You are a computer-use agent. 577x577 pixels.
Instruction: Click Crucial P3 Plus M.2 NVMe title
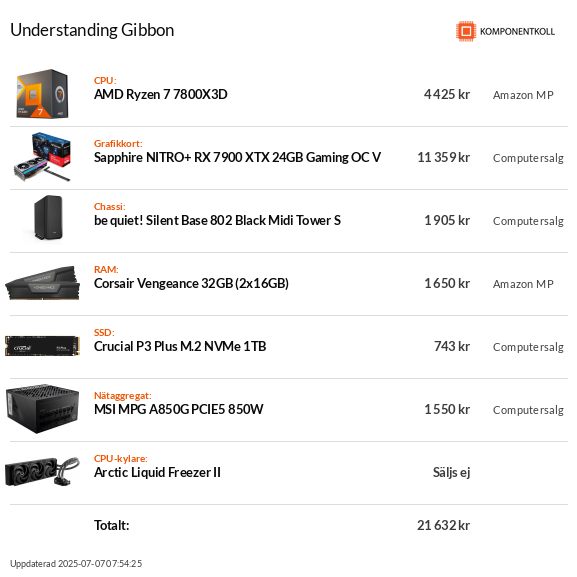(180, 346)
